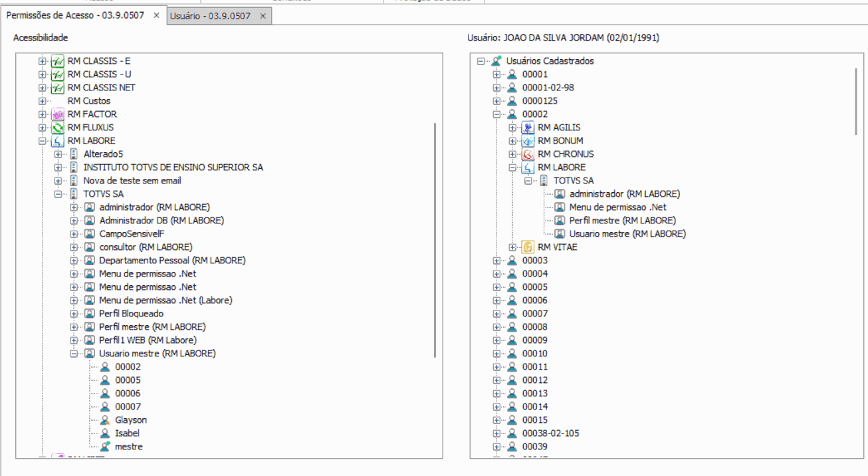Screen dimensions: 868x476
Task: Collapse the TOTVS SA node in Acessibilidade tree
Action: (x=58, y=194)
